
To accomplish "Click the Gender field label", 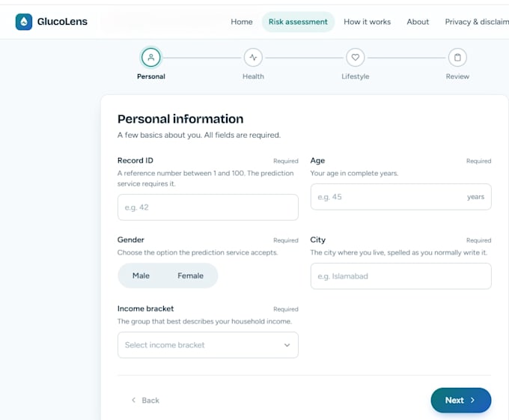I will [x=131, y=240].
